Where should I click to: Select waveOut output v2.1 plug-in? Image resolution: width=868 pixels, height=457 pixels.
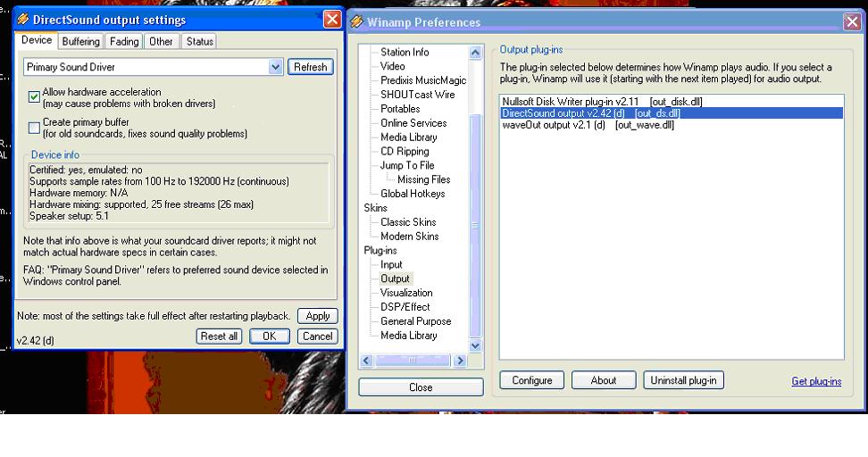click(x=672, y=125)
